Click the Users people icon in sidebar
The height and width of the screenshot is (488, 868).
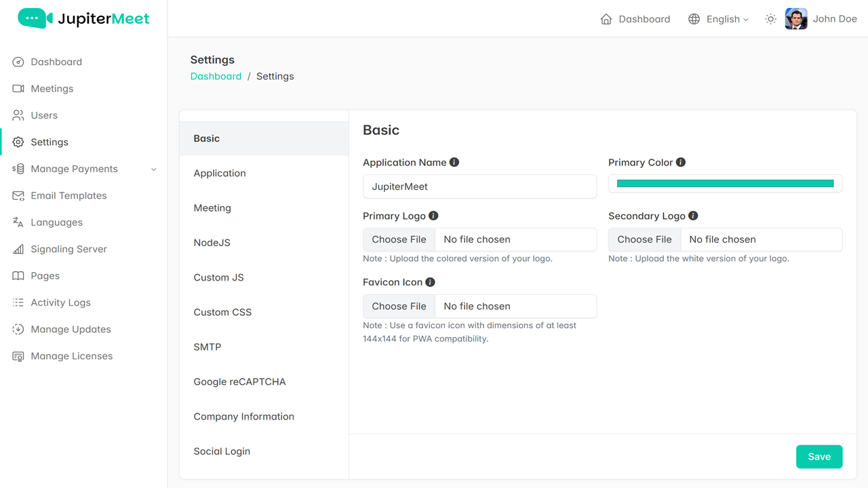pyautogui.click(x=18, y=115)
